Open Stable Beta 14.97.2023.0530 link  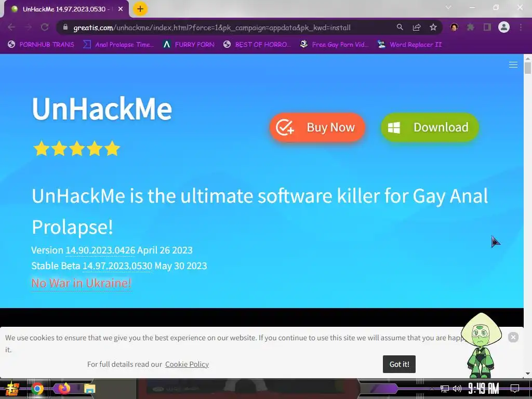117,266
